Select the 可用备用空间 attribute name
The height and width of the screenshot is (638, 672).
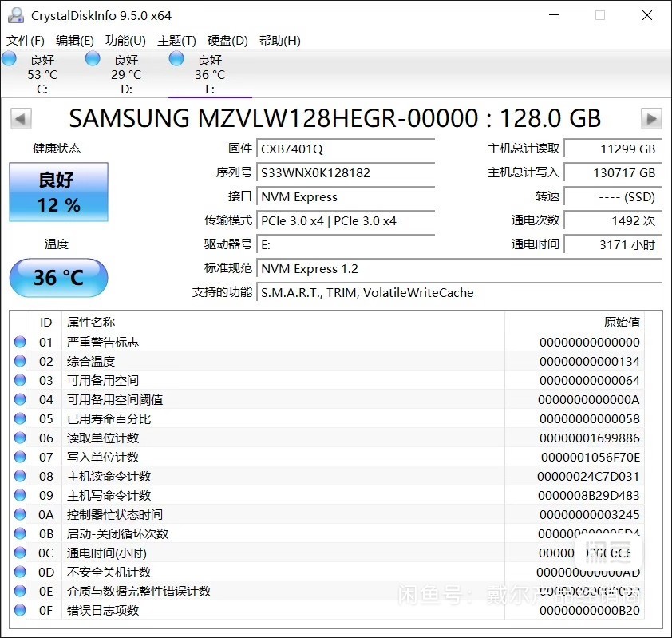pyautogui.click(x=103, y=380)
